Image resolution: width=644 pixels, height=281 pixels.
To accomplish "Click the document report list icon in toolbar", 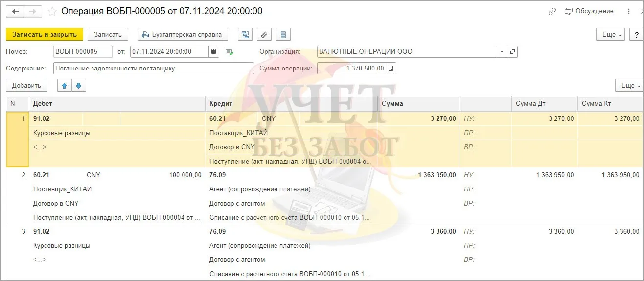I will tap(283, 34).
